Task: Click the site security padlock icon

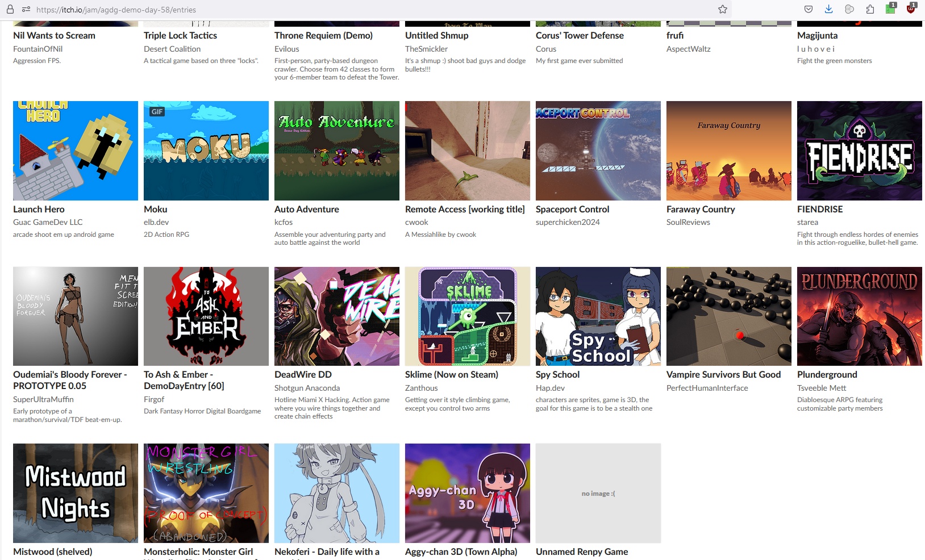Action: [10, 10]
